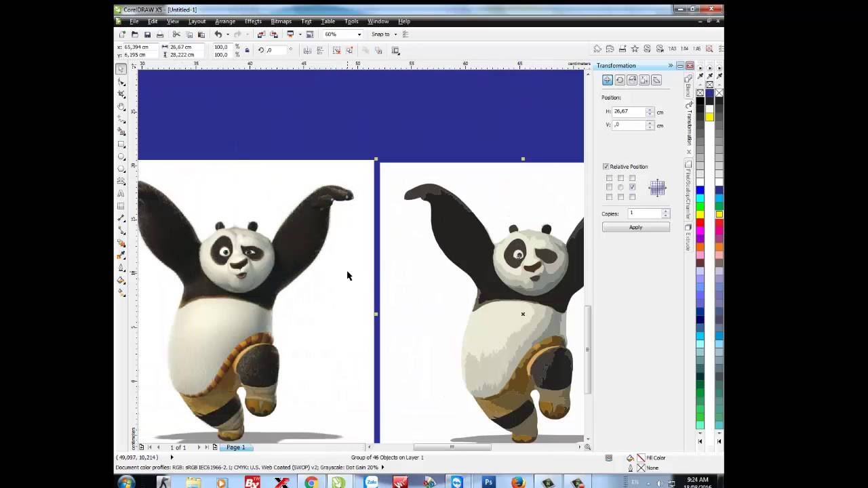Check the bottom-right anchor point checkbox

[632, 197]
